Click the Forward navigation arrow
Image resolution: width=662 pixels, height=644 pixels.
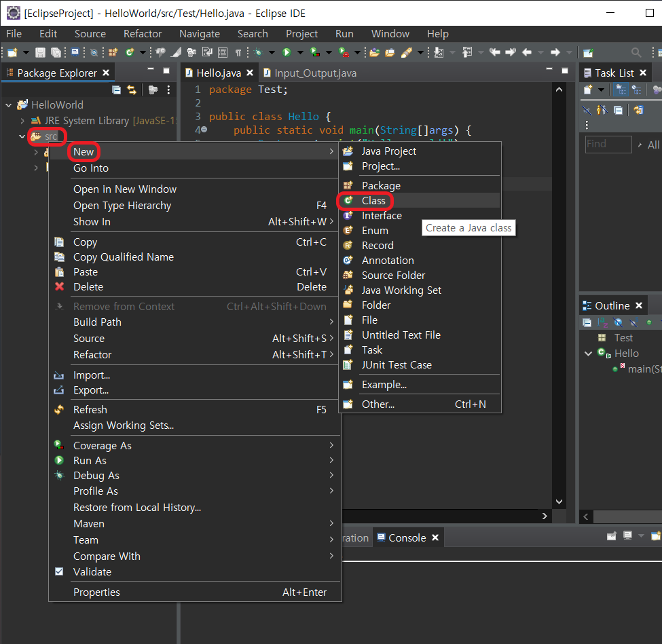pyautogui.click(x=555, y=52)
